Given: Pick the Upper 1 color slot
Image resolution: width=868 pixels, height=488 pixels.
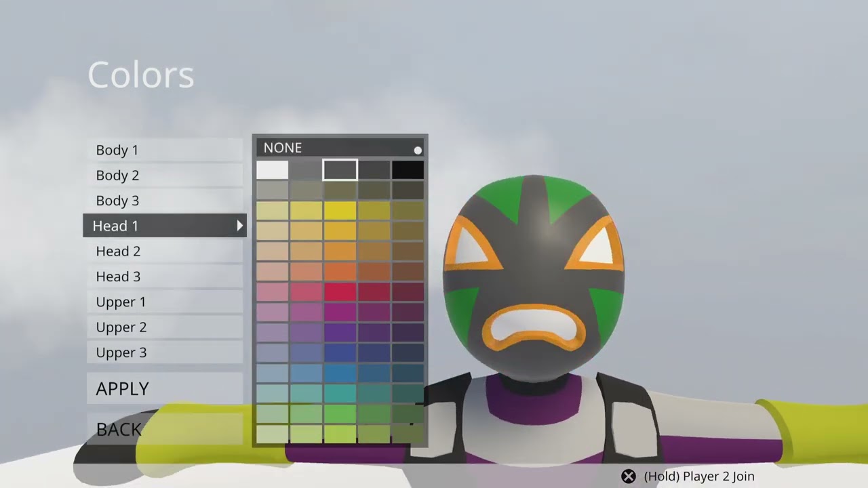Looking at the screenshot, I should point(165,302).
